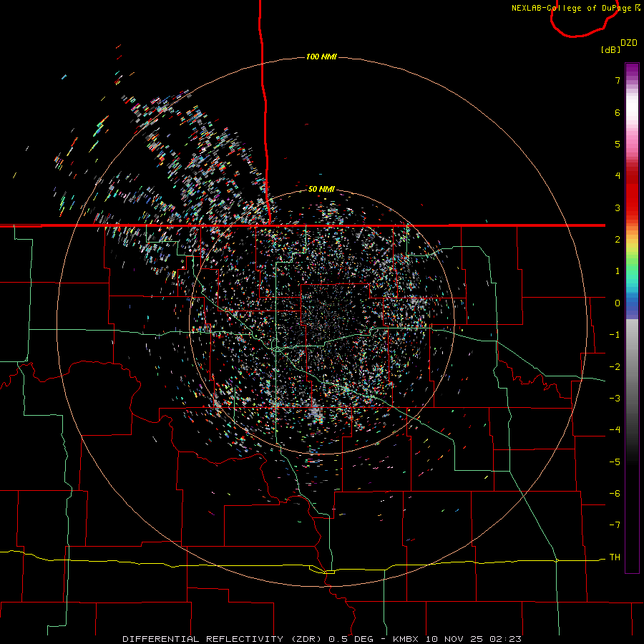
Task: Click the "-5" tick on color scale
Action: (615, 462)
